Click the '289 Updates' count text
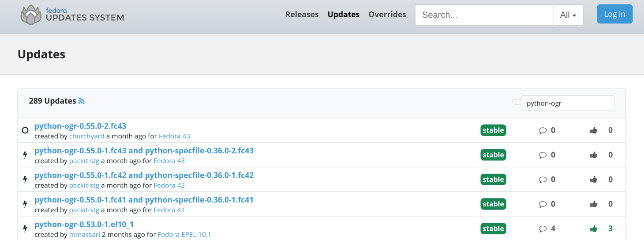The height and width of the screenshot is (240, 644). pyautogui.click(x=52, y=101)
